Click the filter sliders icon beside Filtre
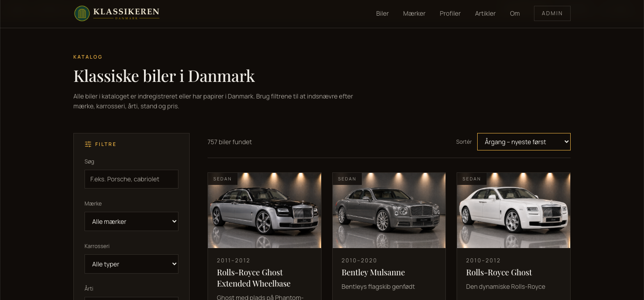Viewport: 644px width, 300px height. 88,144
